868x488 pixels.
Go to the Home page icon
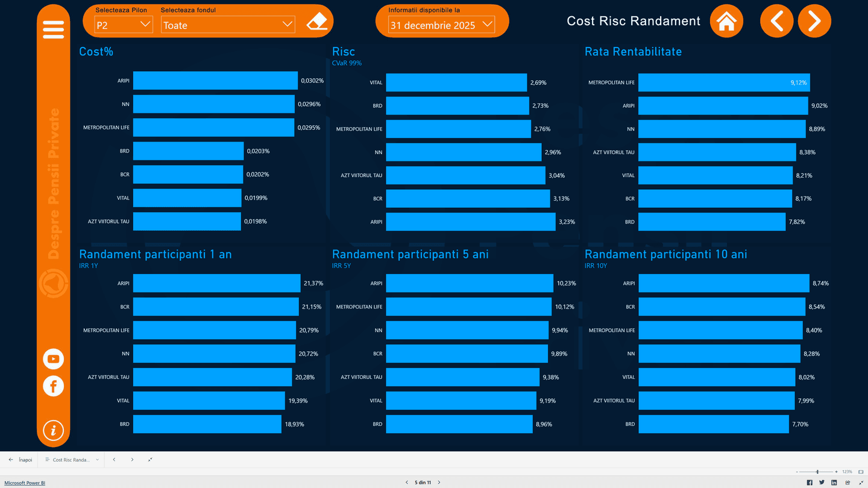(x=726, y=22)
